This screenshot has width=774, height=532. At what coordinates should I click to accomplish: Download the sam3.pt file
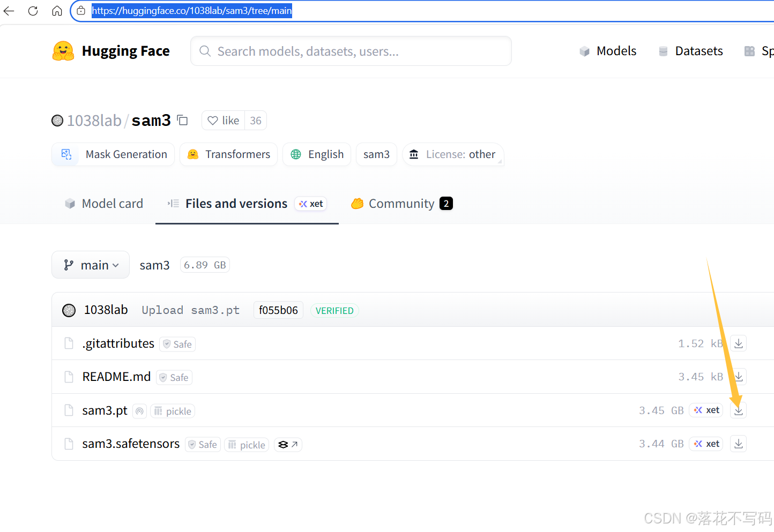point(739,410)
